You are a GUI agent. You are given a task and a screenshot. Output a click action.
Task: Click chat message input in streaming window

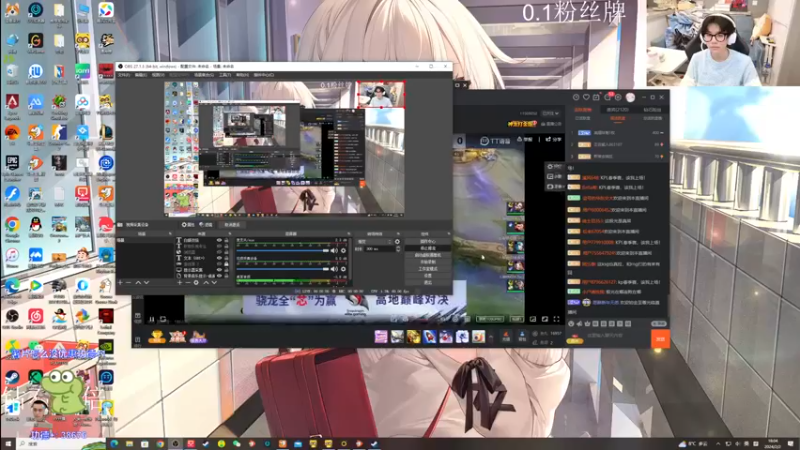coord(616,336)
